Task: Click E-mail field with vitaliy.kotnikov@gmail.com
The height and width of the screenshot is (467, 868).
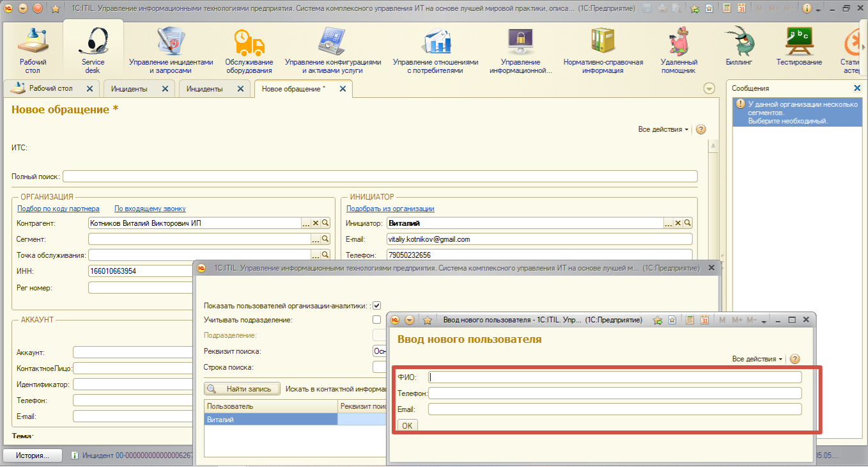Action: point(539,239)
